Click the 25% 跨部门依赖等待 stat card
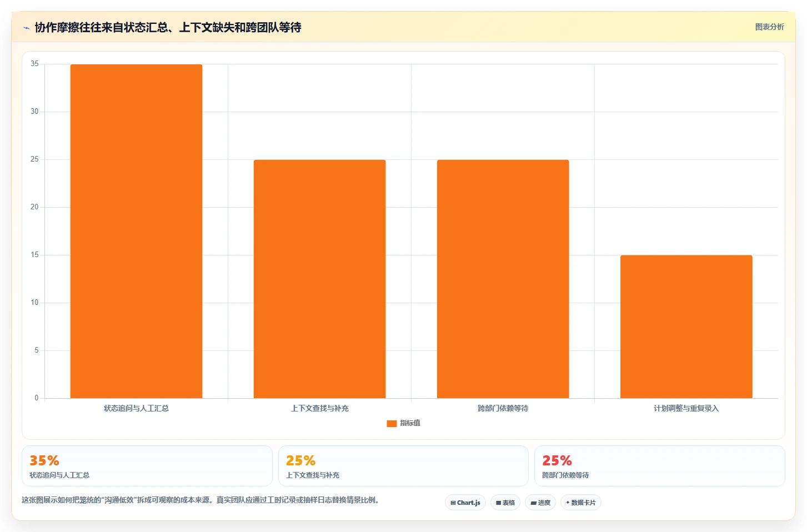Screen dimensions: 807x532 pyautogui.click(x=660, y=466)
